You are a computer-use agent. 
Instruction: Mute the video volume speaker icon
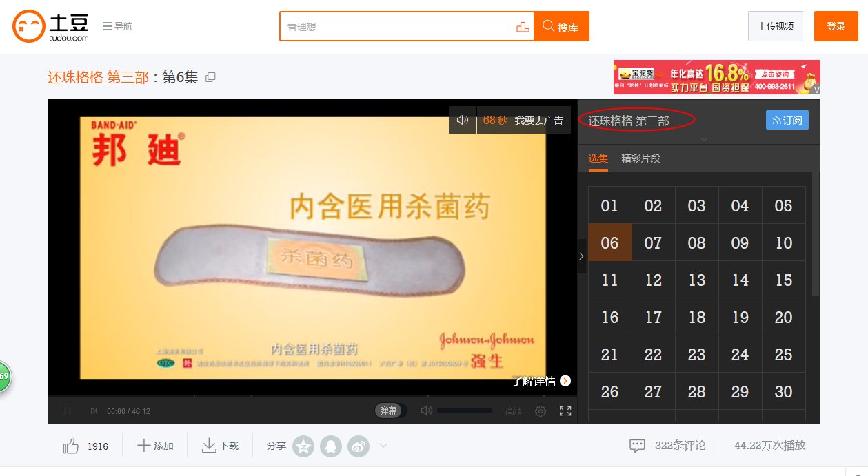tap(427, 411)
